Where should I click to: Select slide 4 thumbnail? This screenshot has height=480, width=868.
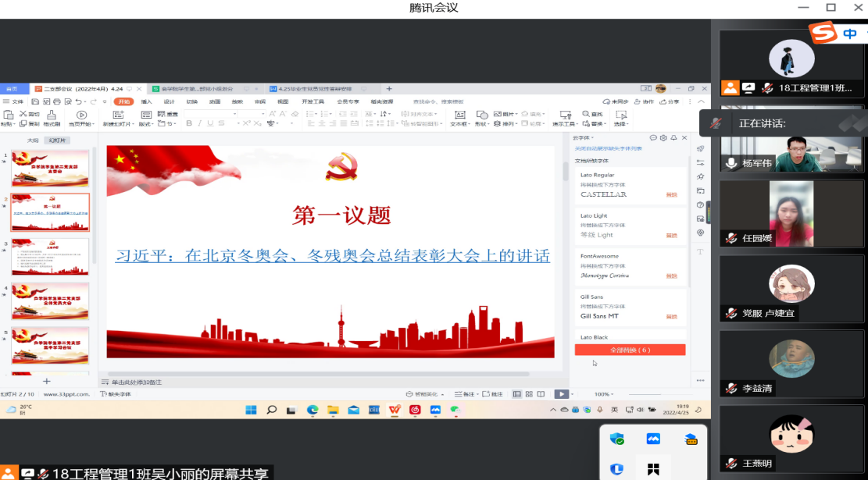point(50,300)
